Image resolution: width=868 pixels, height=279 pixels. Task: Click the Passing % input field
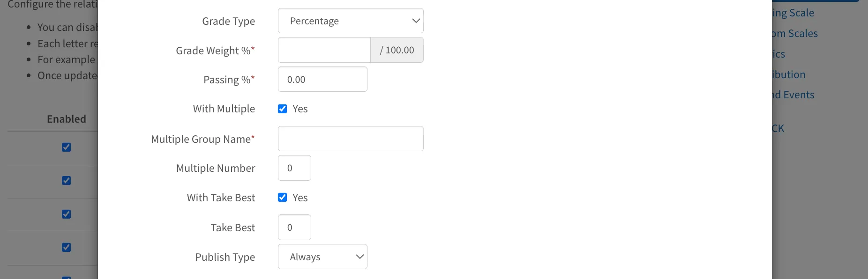322,79
